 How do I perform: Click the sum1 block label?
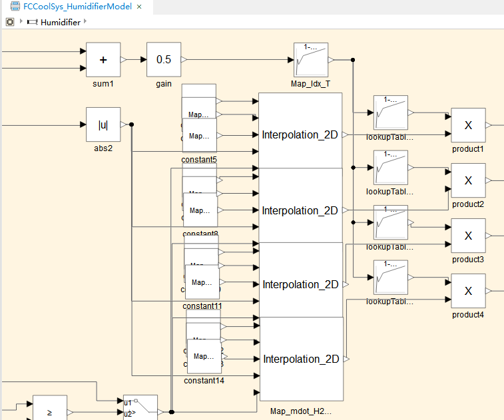tap(103, 84)
